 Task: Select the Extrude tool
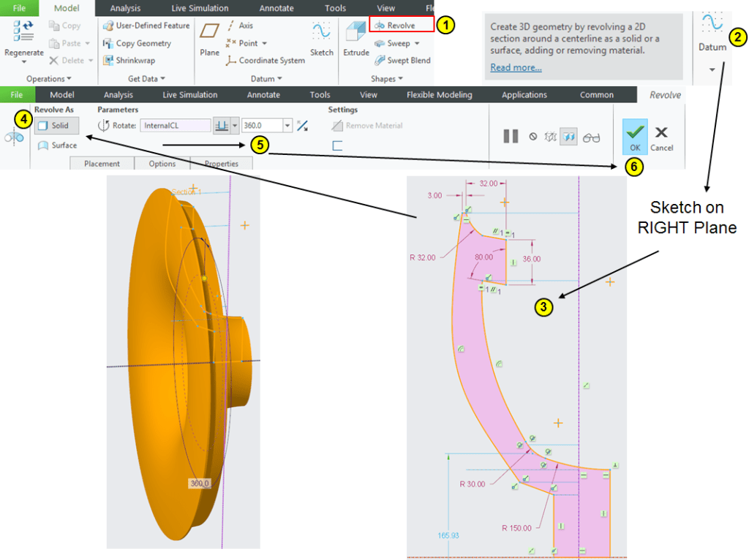pos(356,38)
